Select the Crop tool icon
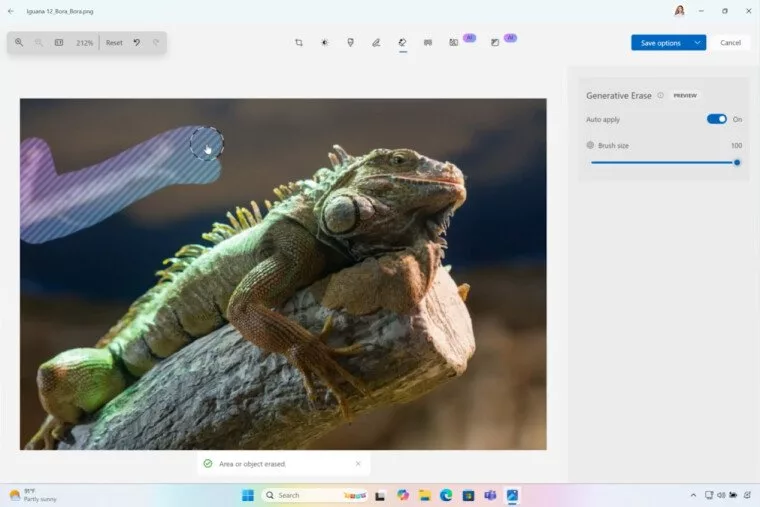 click(299, 43)
